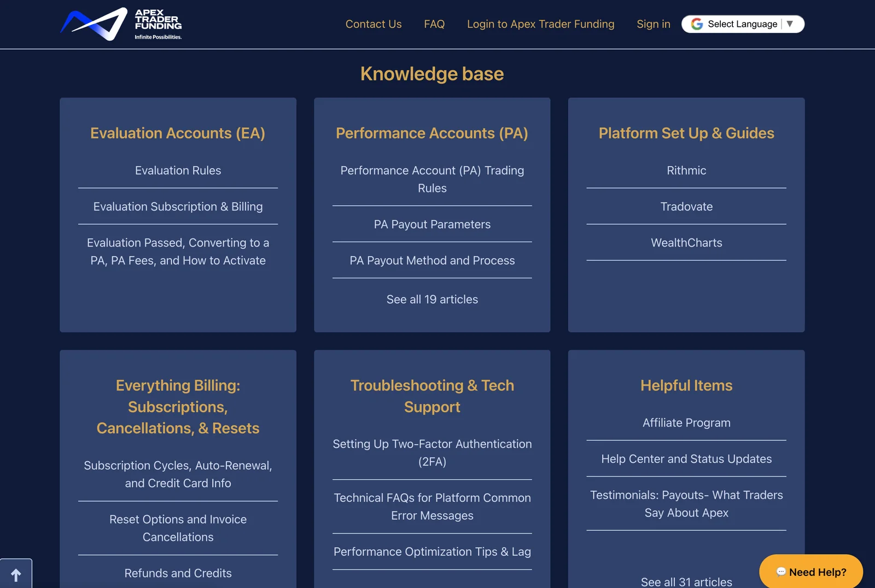Open PA Payout Parameters

432,224
